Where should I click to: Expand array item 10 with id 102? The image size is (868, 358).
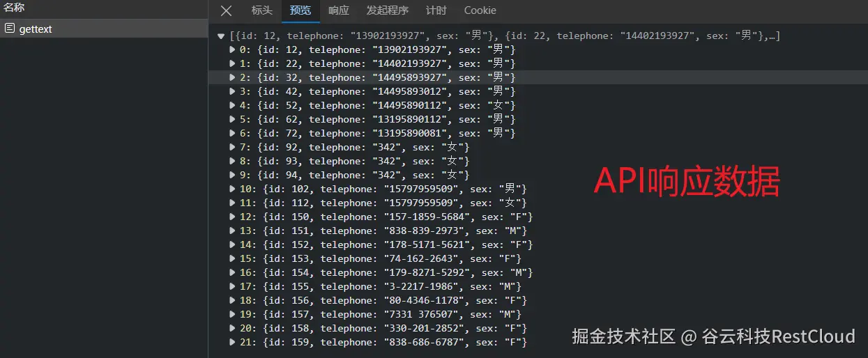[x=233, y=189]
